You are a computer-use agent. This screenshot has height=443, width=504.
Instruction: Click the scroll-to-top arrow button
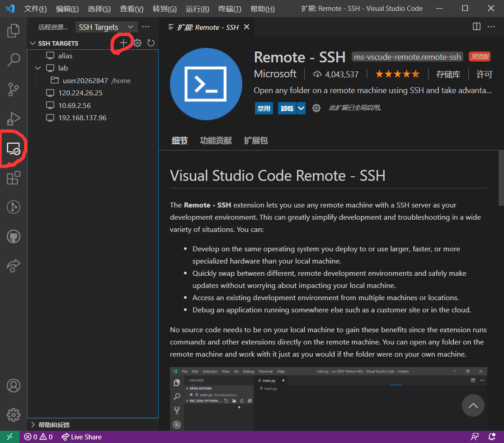tap(473, 405)
